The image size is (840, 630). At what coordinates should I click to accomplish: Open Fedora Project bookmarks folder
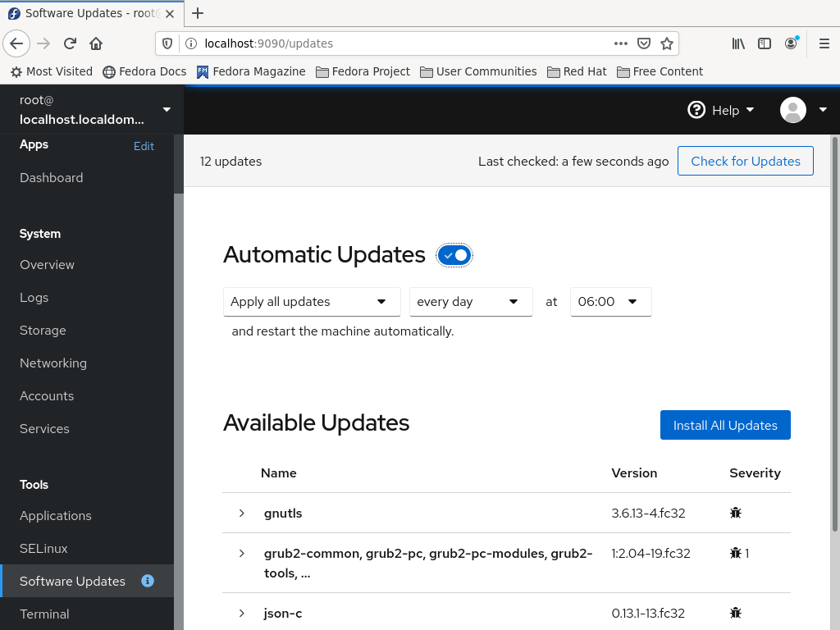tap(363, 72)
